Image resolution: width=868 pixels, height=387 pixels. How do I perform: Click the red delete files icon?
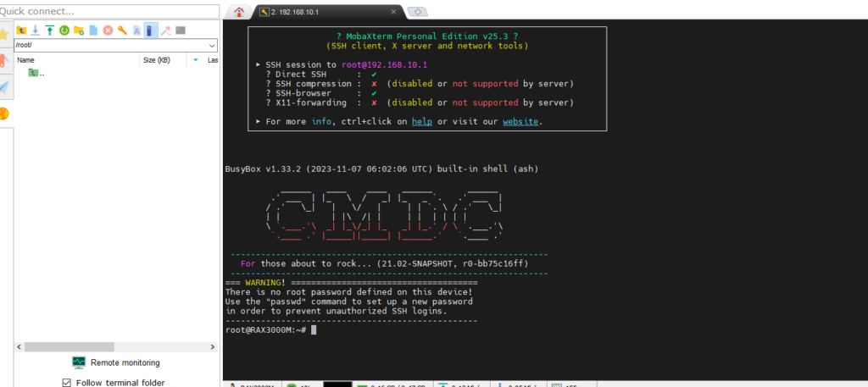click(108, 30)
